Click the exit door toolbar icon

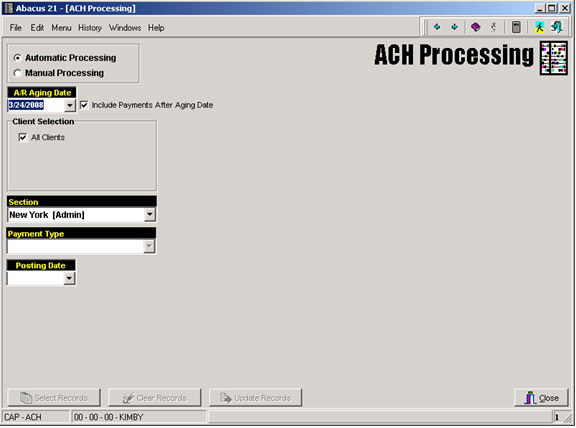point(557,27)
